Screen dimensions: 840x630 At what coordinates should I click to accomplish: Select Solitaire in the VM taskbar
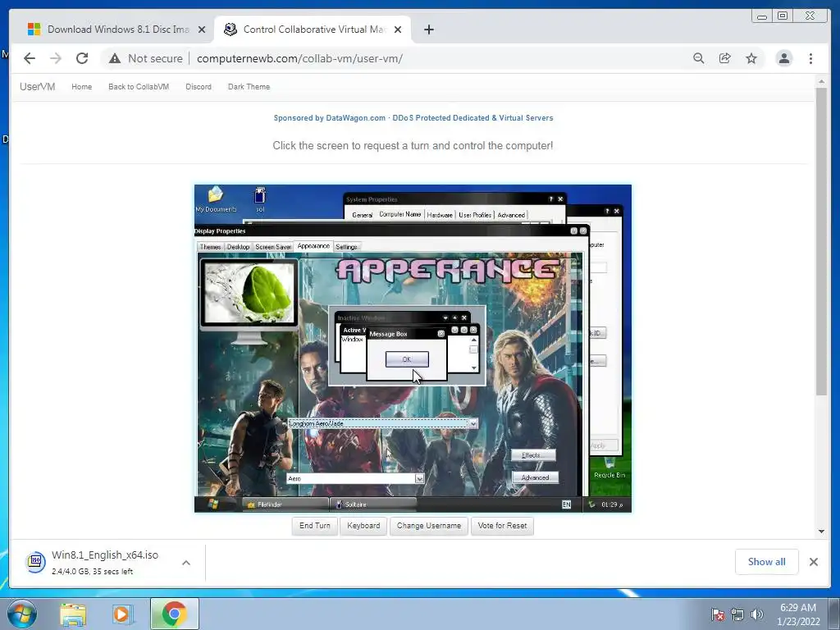373,504
